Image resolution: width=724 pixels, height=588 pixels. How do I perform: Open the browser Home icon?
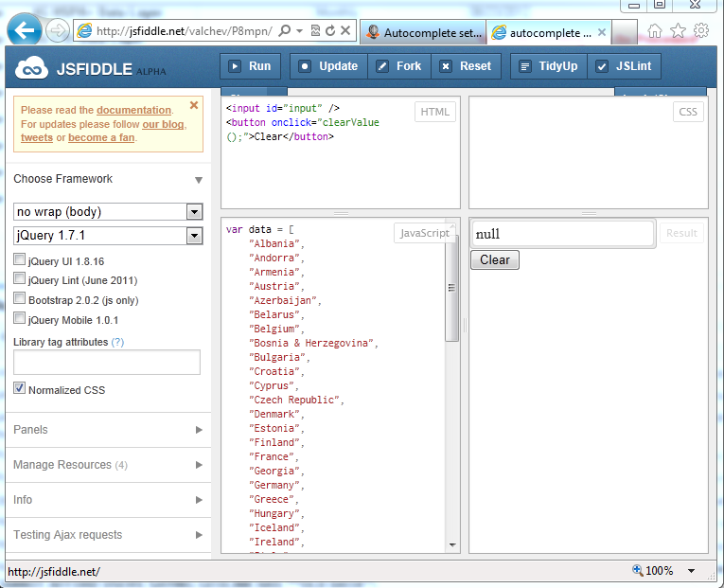tap(655, 31)
